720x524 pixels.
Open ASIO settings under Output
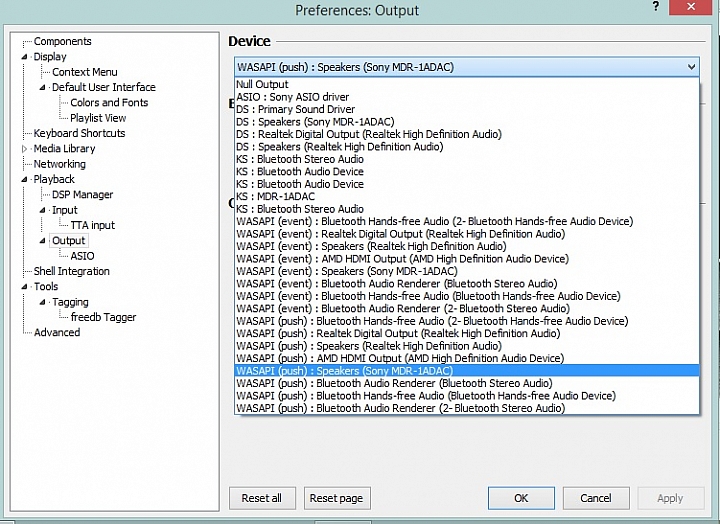82,256
